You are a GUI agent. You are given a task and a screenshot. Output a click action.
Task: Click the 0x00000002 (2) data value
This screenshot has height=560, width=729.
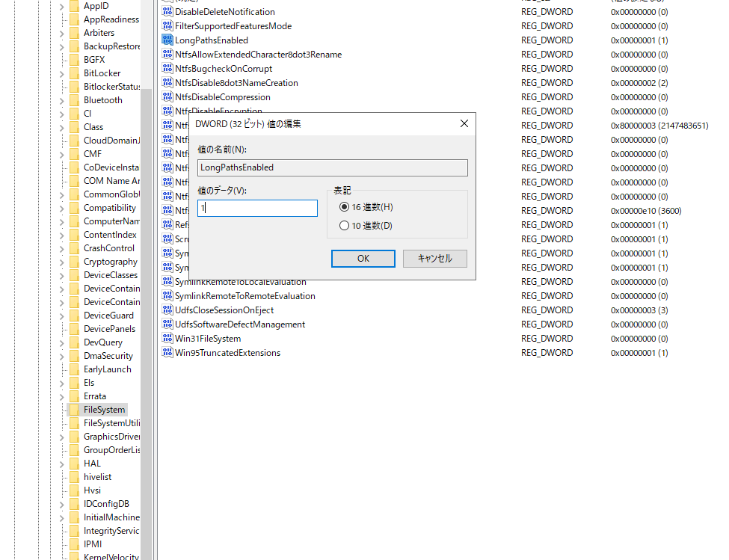click(x=639, y=83)
